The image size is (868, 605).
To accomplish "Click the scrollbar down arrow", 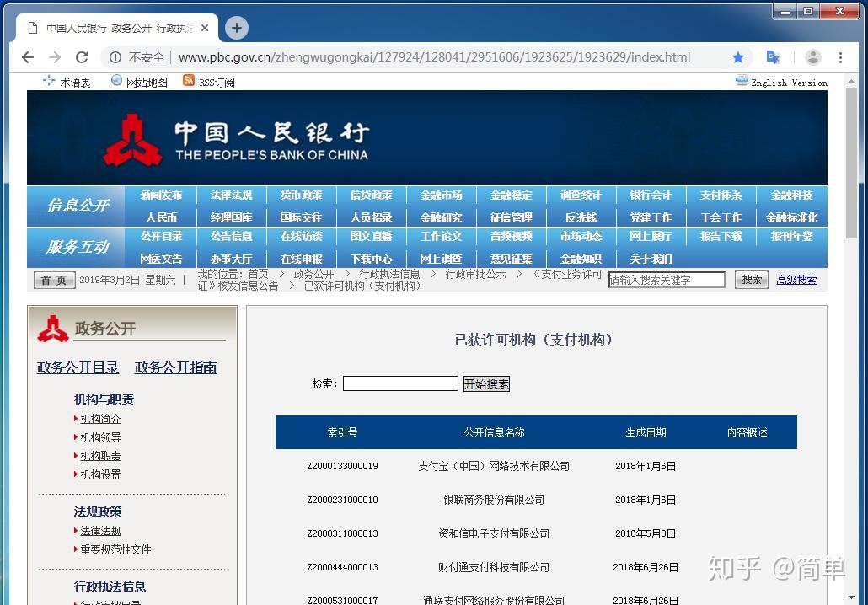I will point(851,597).
